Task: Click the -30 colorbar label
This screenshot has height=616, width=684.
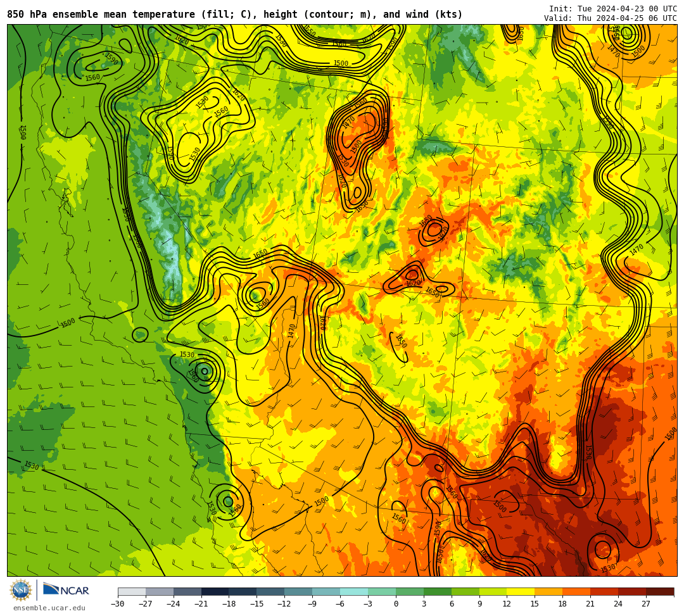Action: pyautogui.click(x=118, y=604)
